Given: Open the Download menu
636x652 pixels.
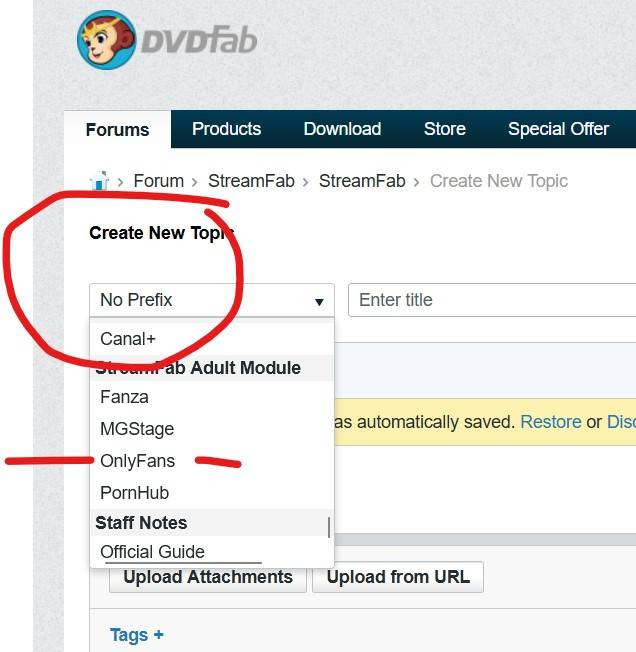Looking at the screenshot, I should pyautogui.click(x=342, y=129).
